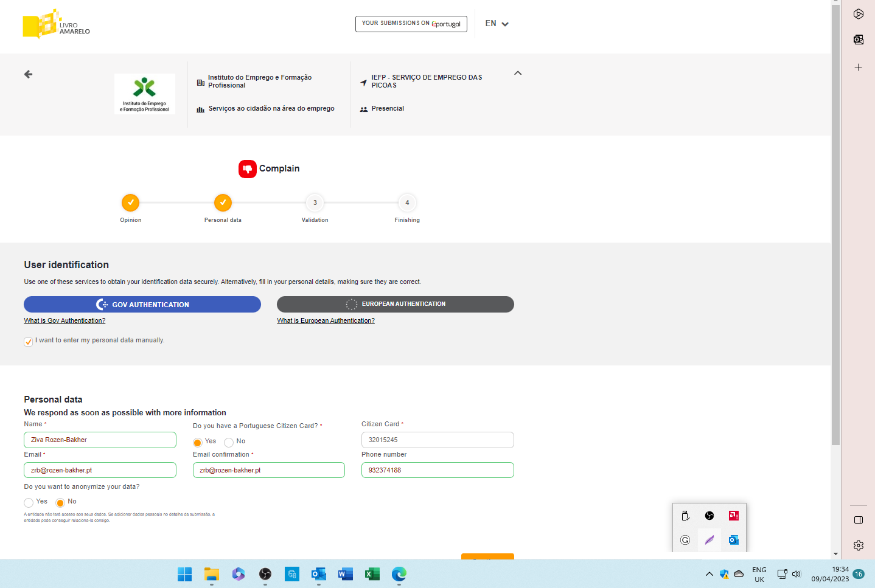The image size is (875, 588).
Task: Toggle 'I want to enter my personal data manually'
Action: (28, 342)
